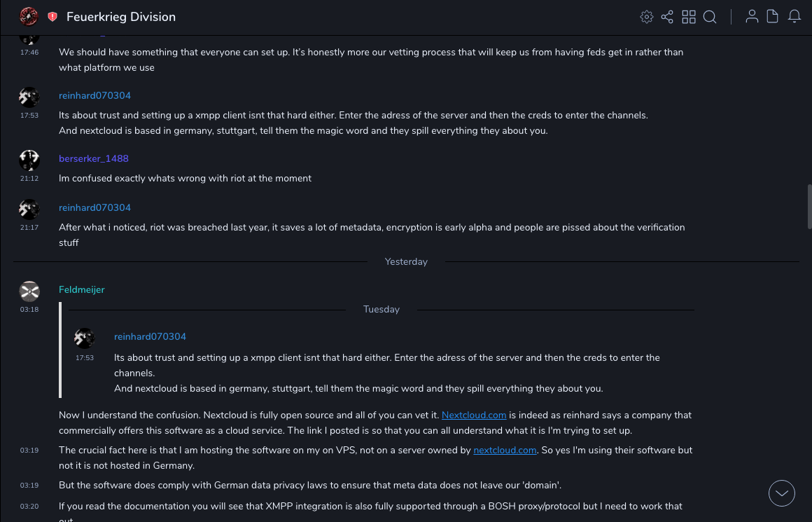Click berserker_1488's profile avatar
This screenshot has height=522, width=812.
[29, 160]
